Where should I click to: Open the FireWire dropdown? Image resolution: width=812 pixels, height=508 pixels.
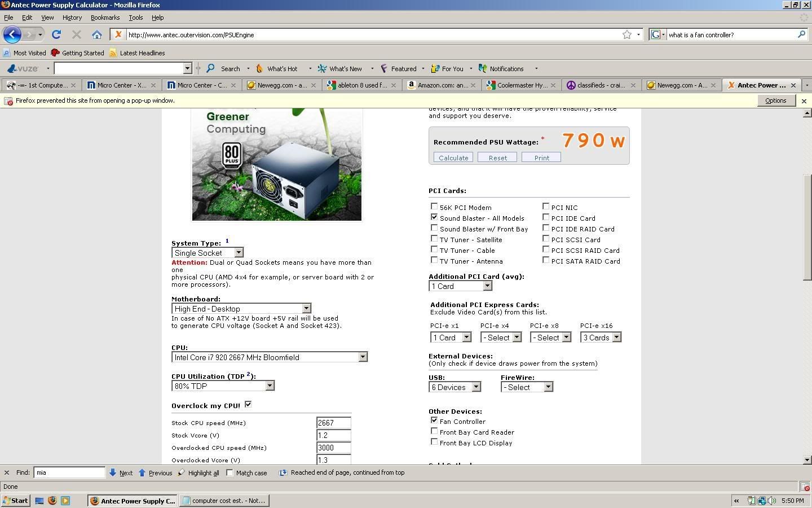[527, 387]
